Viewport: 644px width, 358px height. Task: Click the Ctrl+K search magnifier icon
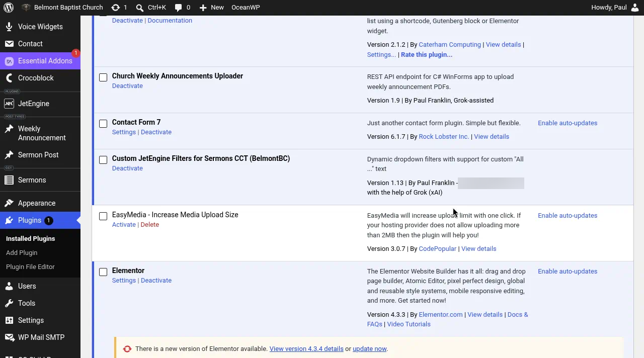(140, 8)
